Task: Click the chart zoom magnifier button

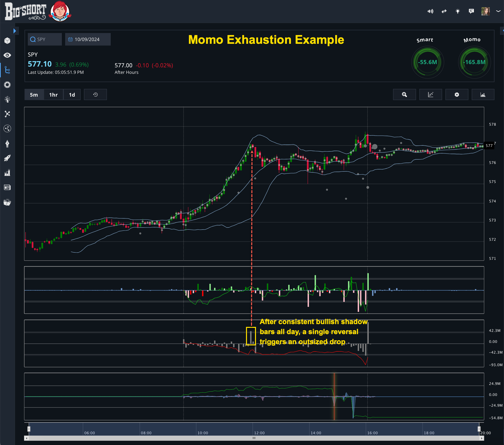Action: [404, 95]
